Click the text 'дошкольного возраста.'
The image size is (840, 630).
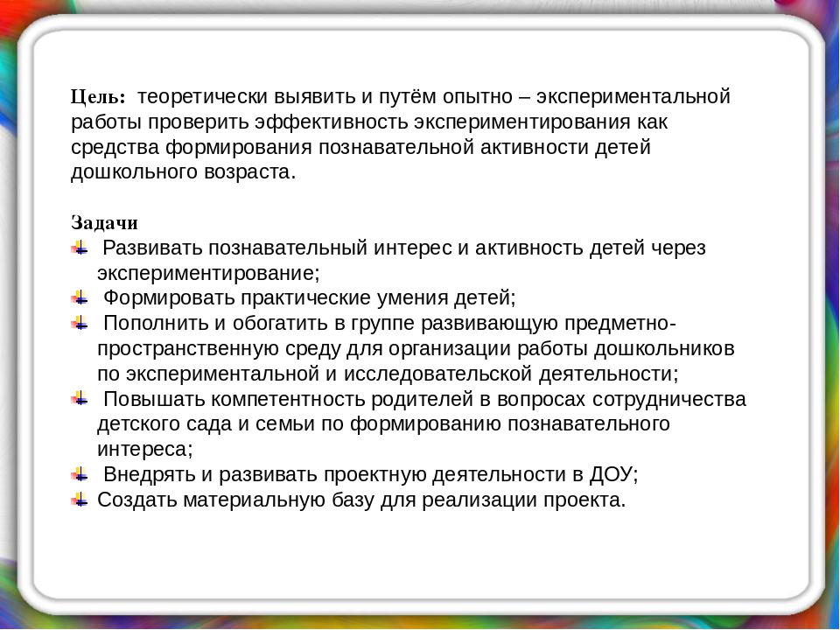point(183,172)
